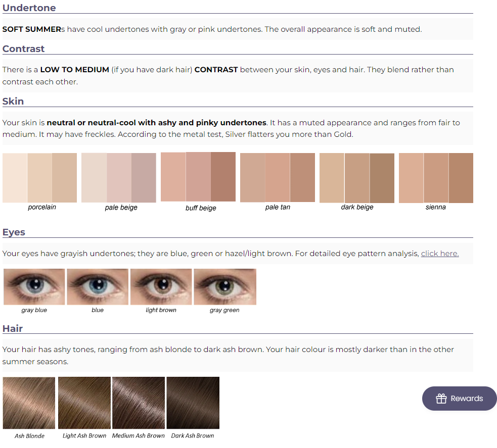Choose the pale tan skin swatch
The height and width of the screenshot is (448, 497).
[x=278, y=178]
